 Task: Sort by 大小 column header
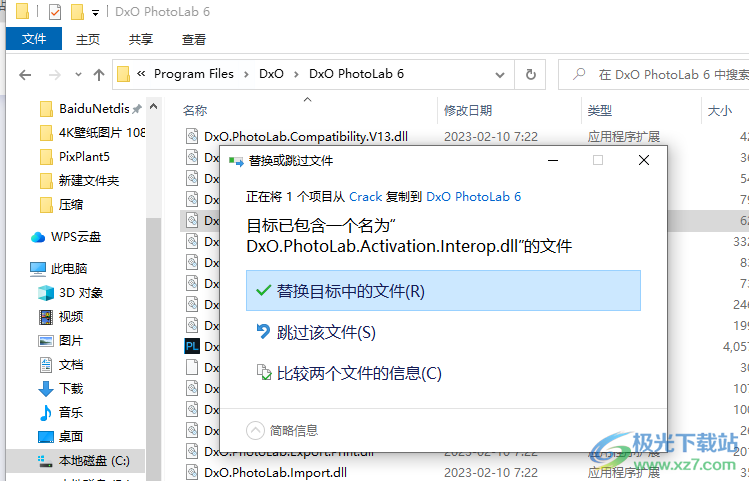(x=719, y=111)
